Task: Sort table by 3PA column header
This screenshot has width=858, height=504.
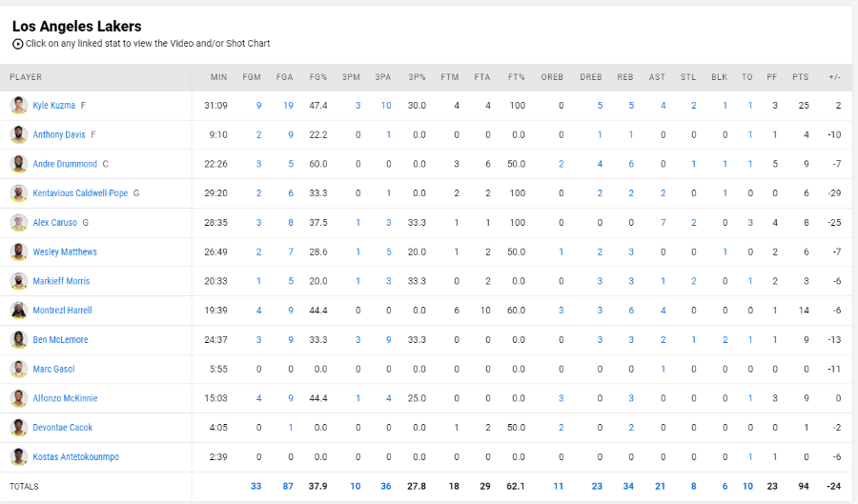Action: [x=383, y=77]
